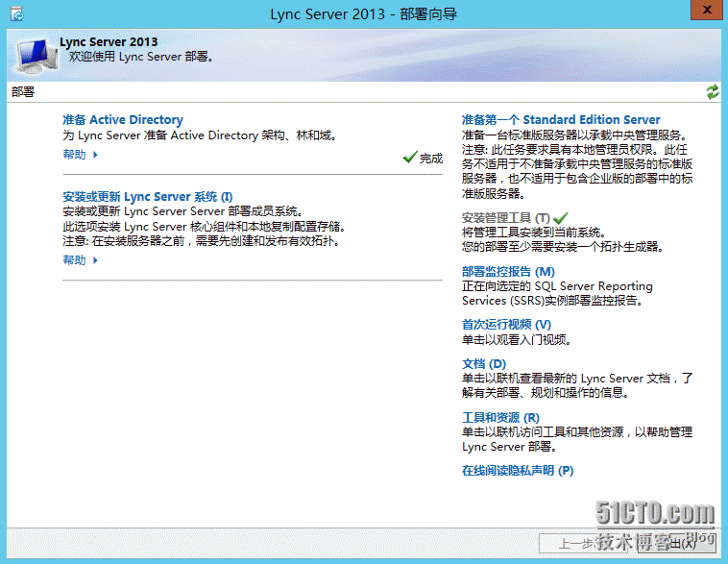Click green checkmark next to 安装管理工具
The height and width of the screenshot is (564, 728).
560,217
